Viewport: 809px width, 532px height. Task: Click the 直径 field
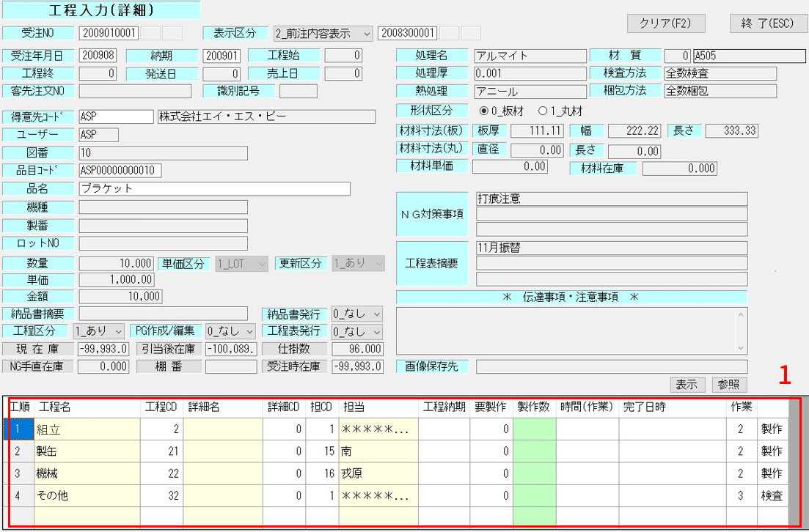click(537, 150)
